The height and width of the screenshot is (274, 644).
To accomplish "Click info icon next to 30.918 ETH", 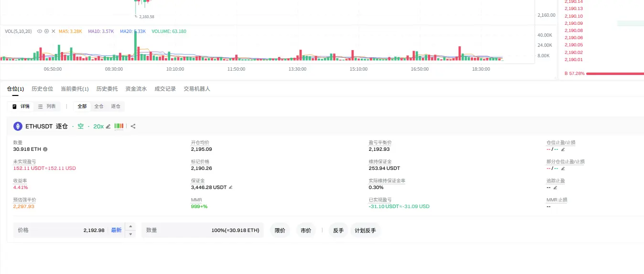I will tap(45, 149).
